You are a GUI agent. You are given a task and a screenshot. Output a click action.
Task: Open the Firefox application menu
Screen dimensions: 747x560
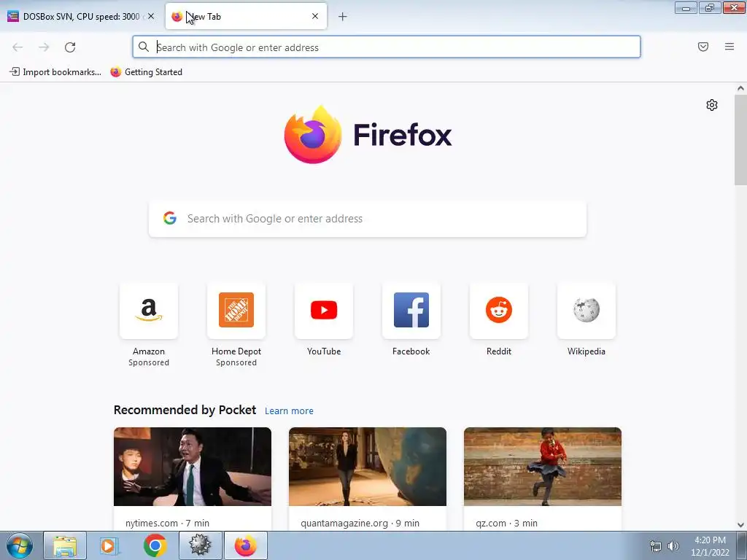(729, 47)
